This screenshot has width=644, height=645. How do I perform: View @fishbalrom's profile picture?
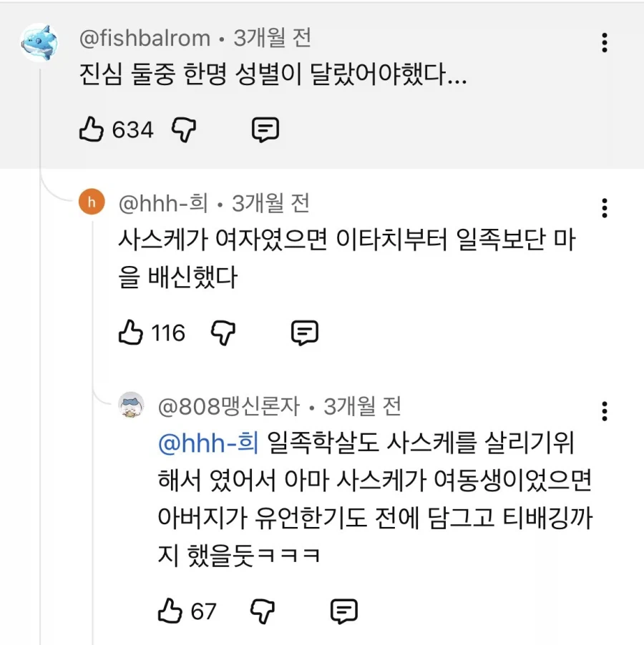(40, 40)
